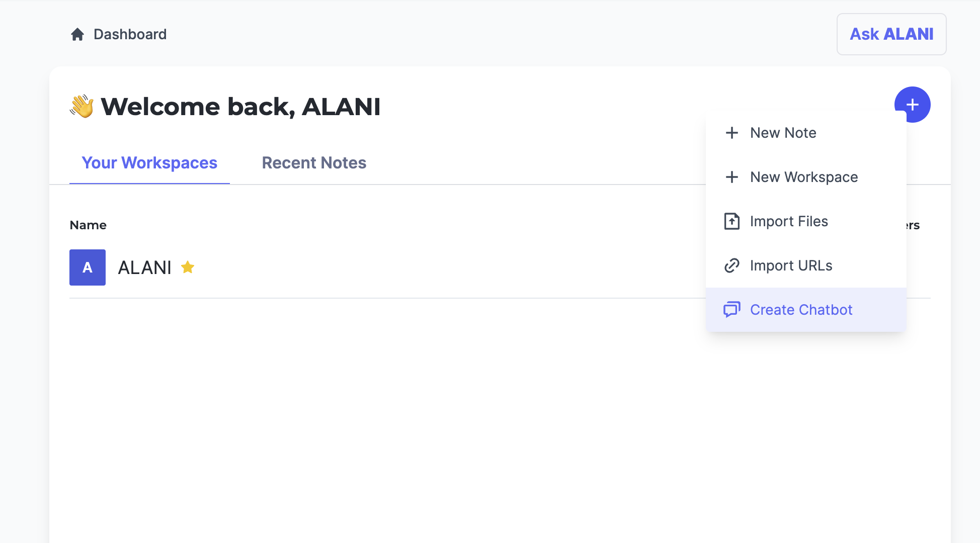980x543 pixels.
Task: Click the plus icon next to New Note
Action: coord(732,133)
